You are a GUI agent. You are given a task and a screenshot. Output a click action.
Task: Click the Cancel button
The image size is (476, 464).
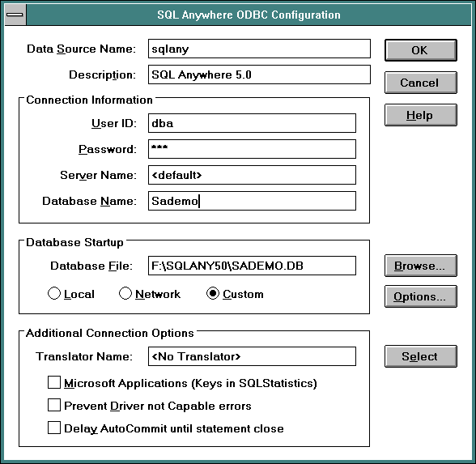420,83
